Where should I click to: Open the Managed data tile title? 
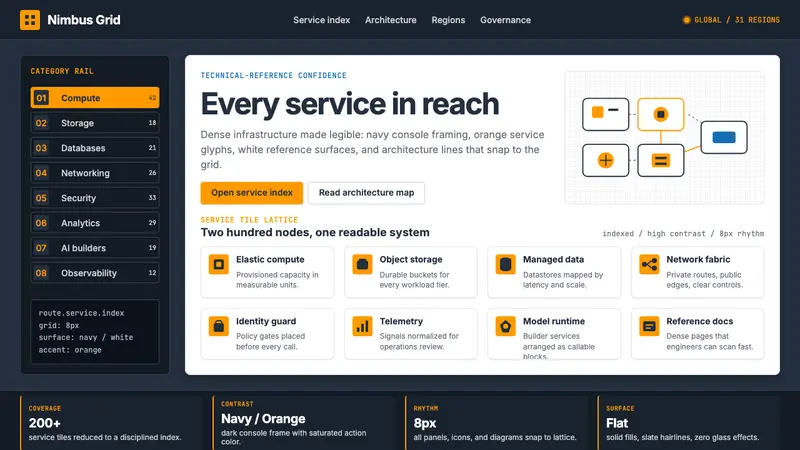(x=553, y=259)
